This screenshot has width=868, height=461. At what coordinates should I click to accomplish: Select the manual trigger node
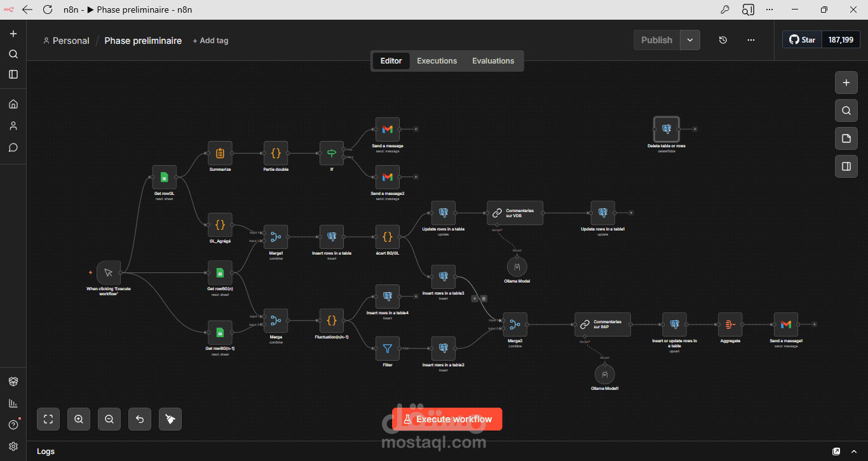click(x=109, y=272)
